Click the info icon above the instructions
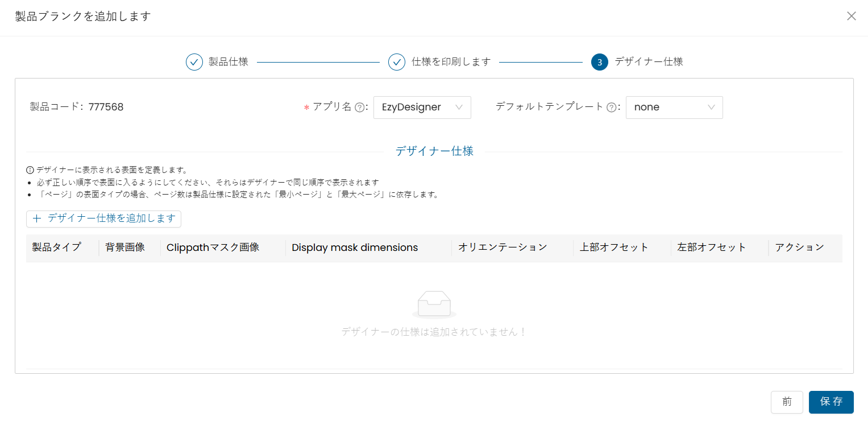The image size is (868, 429). 30,170
